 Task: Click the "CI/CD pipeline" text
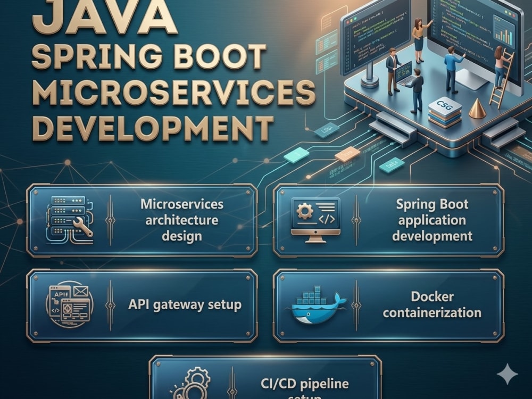305,384
